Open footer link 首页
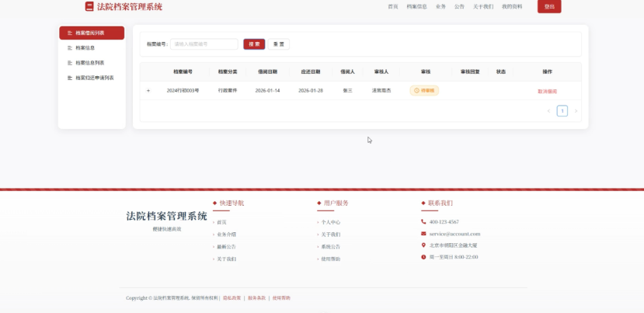The width and height of the screenshot is (644, 313). coord(221,222)
